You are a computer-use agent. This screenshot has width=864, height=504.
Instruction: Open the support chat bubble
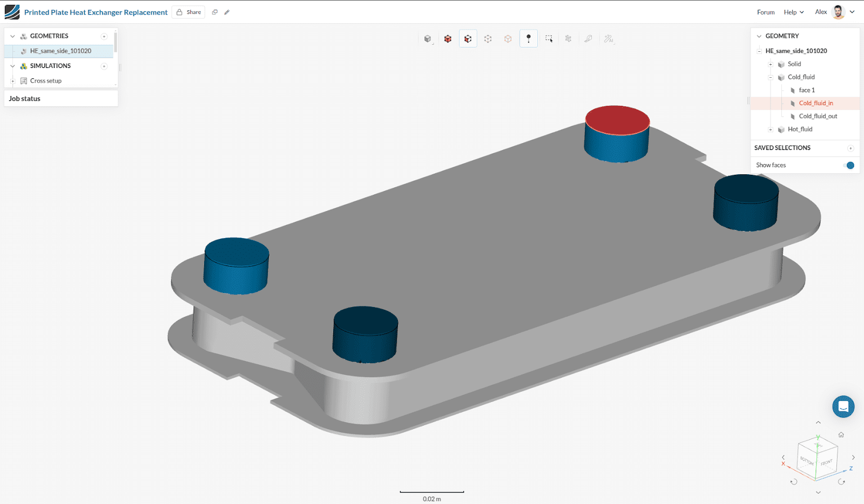pyautogui.click(x=843, y=407)
